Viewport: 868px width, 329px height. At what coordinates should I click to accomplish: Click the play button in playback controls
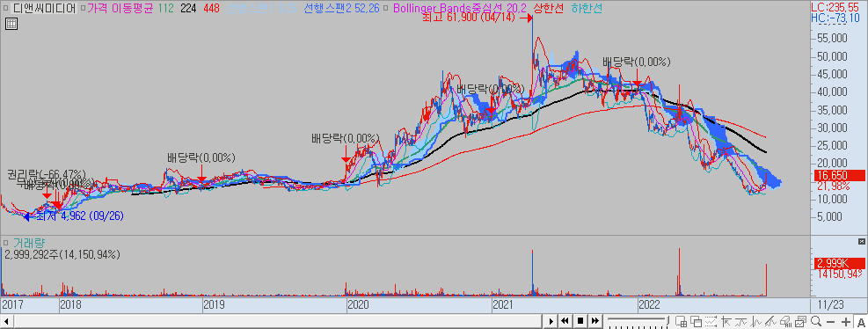(x=551, y=321)
